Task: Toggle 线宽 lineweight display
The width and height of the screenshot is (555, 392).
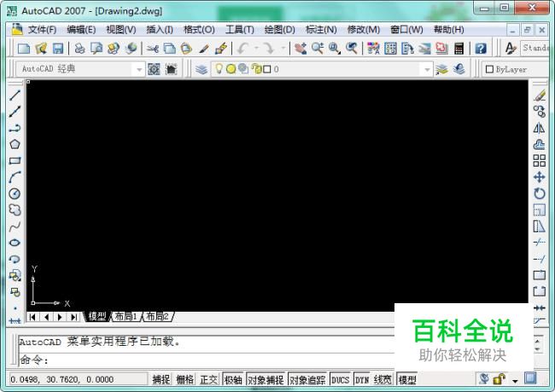Action: [383, 379]
